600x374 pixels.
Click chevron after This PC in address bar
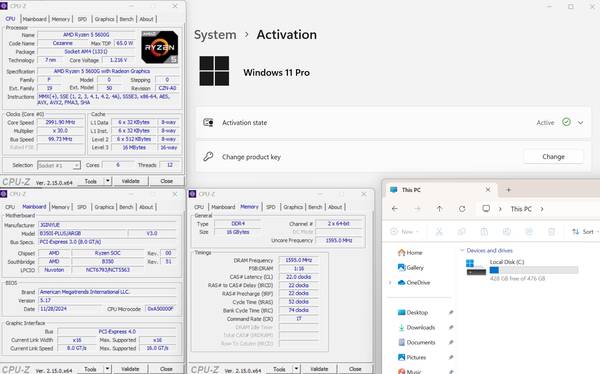coord(542,209)
